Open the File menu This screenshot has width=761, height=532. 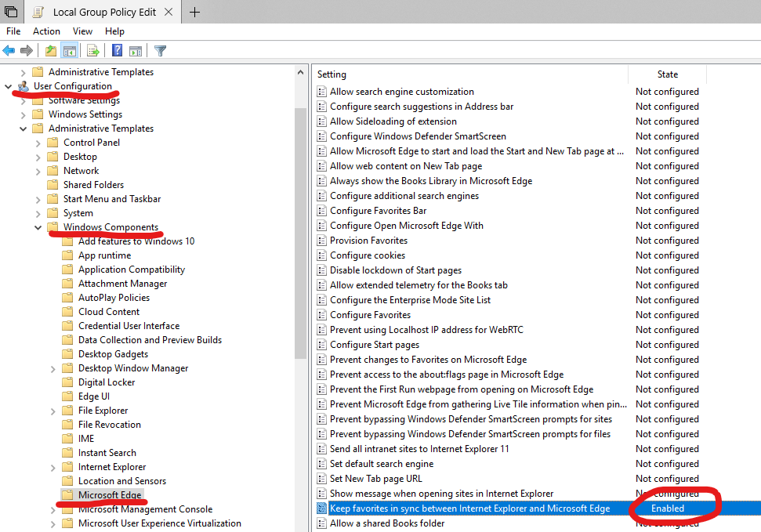(13, 31)
